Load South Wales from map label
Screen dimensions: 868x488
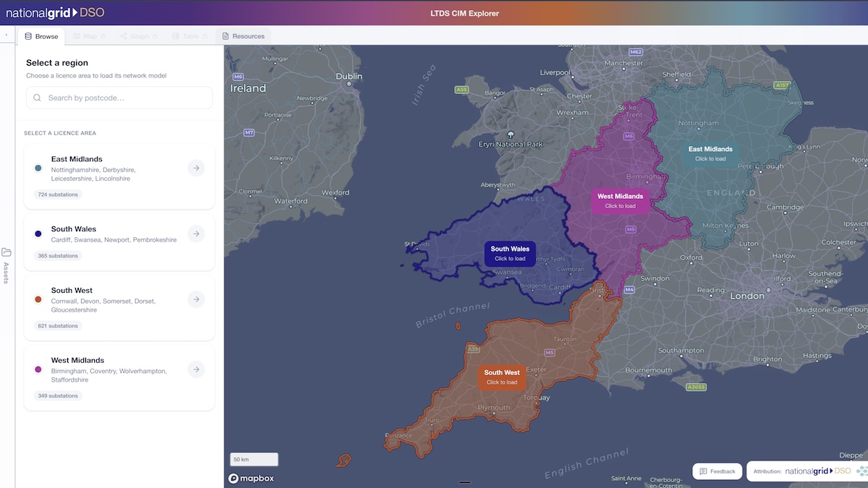click(510, 253)
